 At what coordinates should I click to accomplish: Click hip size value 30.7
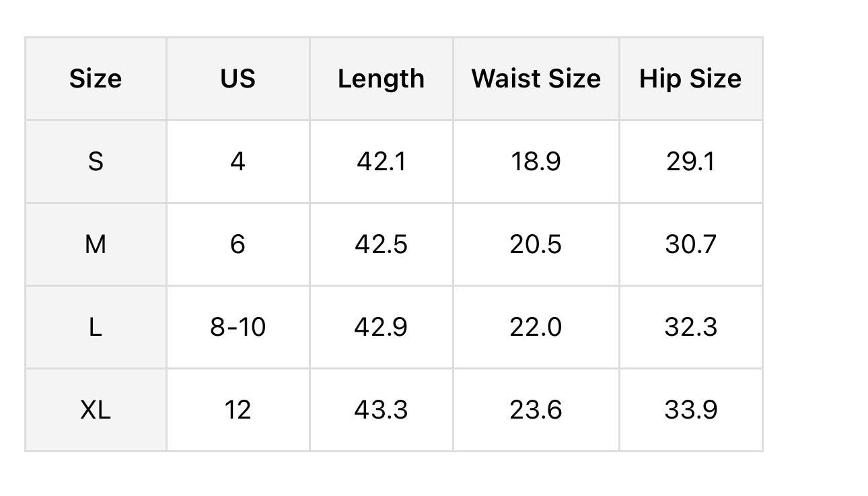[690, 244]
